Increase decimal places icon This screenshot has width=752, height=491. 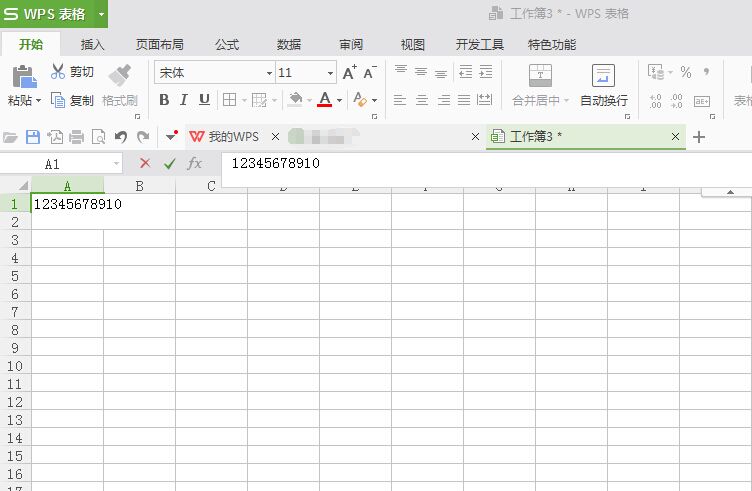[656, 101]
